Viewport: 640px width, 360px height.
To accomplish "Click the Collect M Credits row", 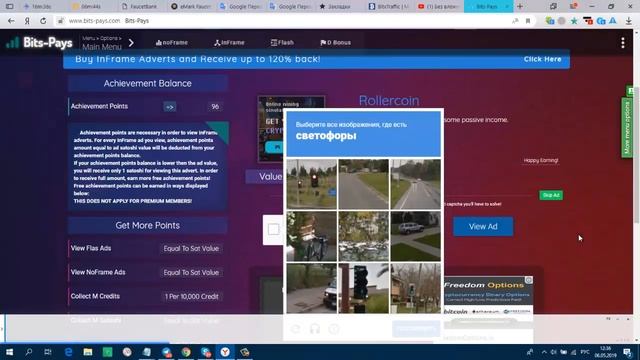I will [x=146, y=296].
